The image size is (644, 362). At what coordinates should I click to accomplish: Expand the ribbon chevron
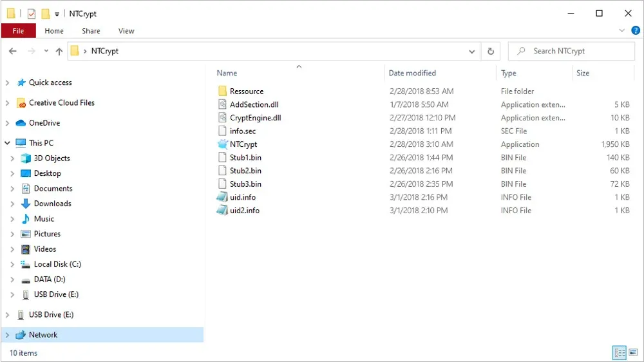click(621, 30)
